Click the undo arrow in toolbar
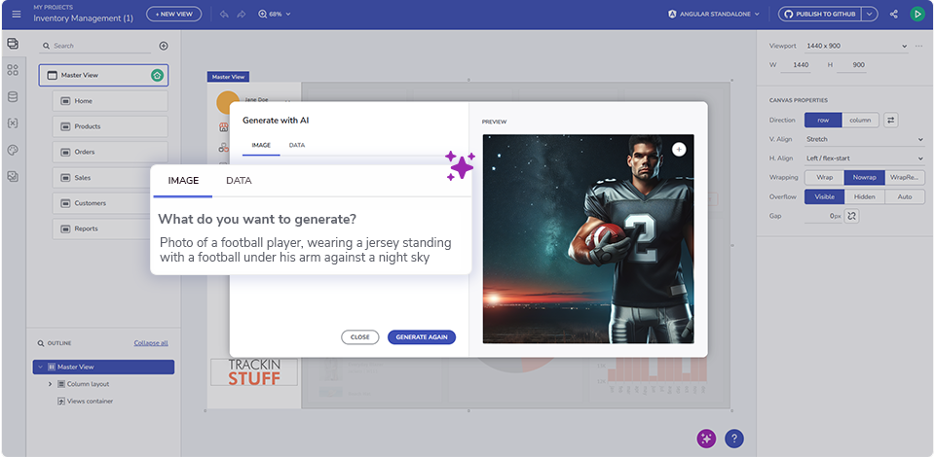The width and height of the screenshot is (936, 458). click(224, 14)
